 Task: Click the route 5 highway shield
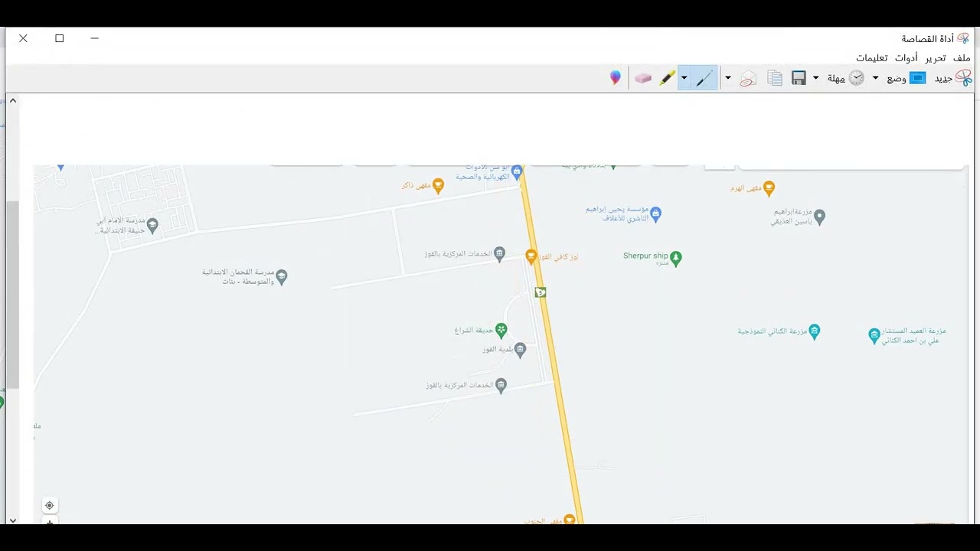tap(541, 292)
